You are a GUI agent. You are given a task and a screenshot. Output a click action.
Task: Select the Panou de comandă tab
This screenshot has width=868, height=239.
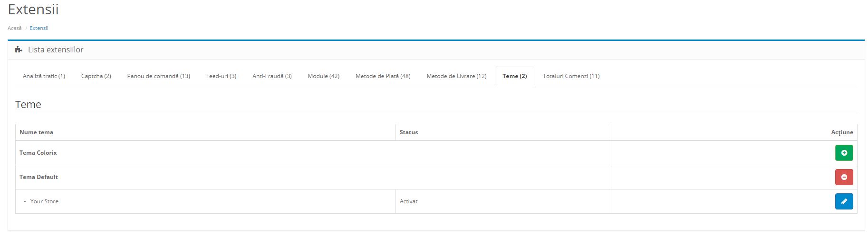(x=158, y=76)
